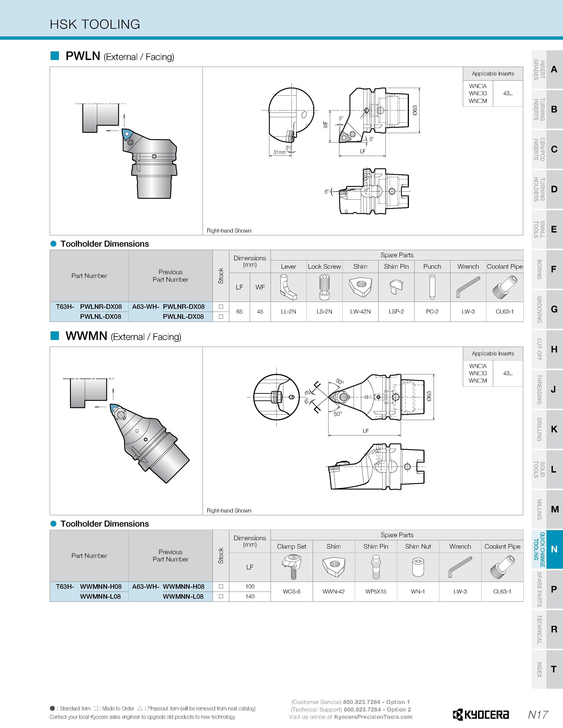
Task: Click Customer Service phone number Option 1
Action: 377,702
